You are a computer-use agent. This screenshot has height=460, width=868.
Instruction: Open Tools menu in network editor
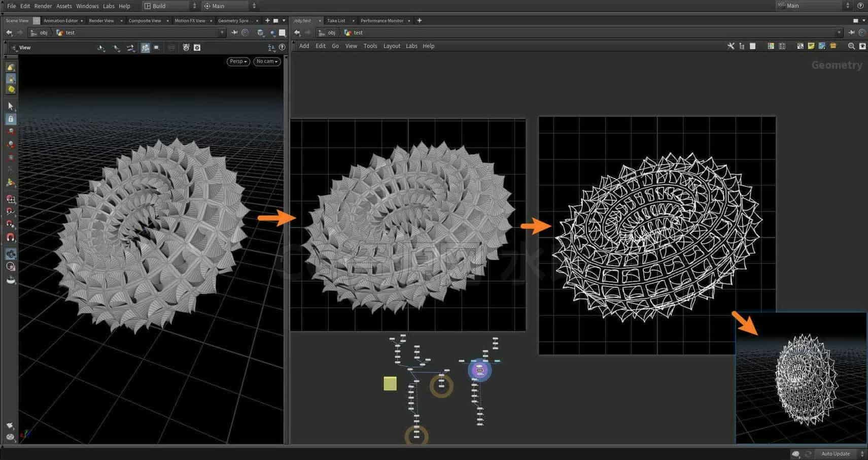370,46
